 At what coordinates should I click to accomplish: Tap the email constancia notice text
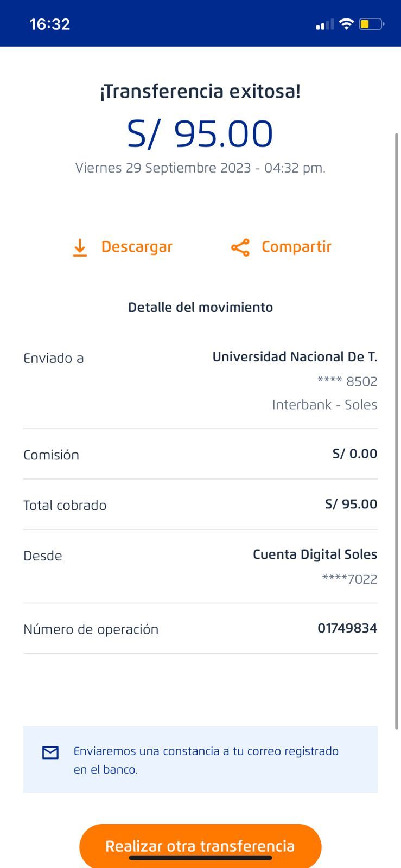[206, 760]
